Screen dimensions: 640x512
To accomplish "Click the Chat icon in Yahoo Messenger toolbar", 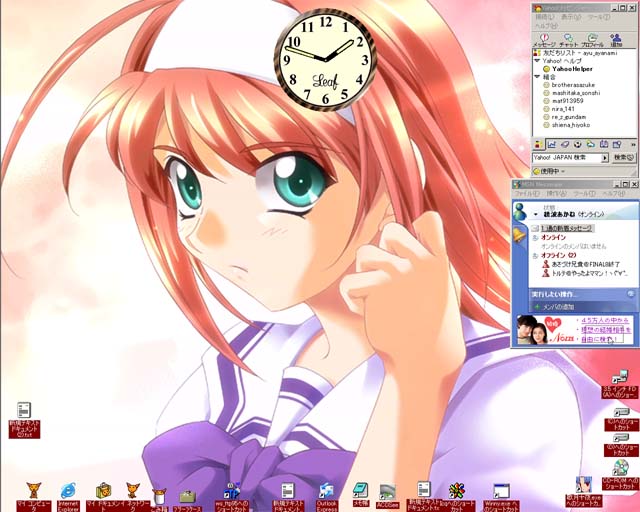I will (568, 40).
